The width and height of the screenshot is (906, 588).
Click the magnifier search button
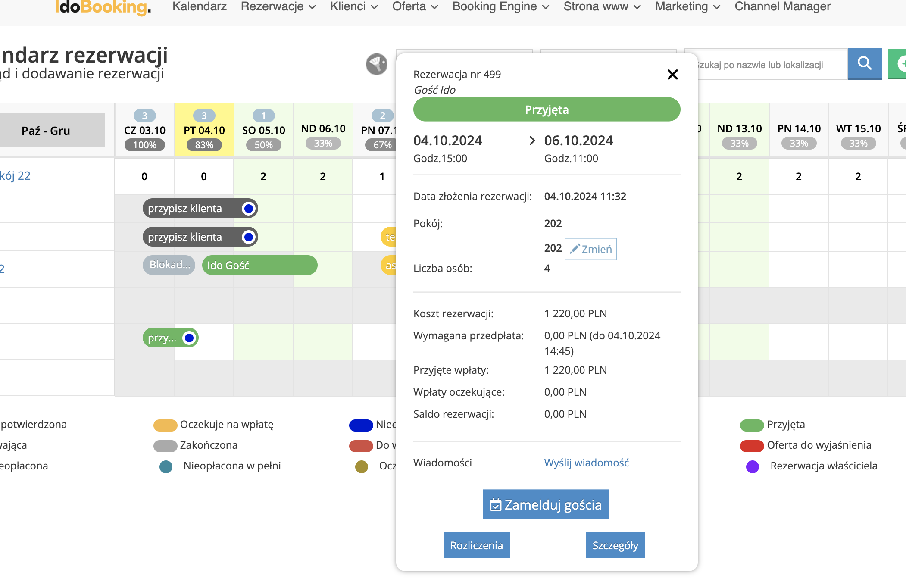click(x=865, y=64)
